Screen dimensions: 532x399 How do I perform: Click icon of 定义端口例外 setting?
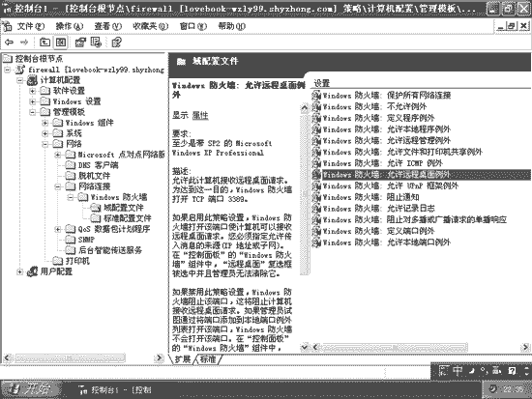316,231
